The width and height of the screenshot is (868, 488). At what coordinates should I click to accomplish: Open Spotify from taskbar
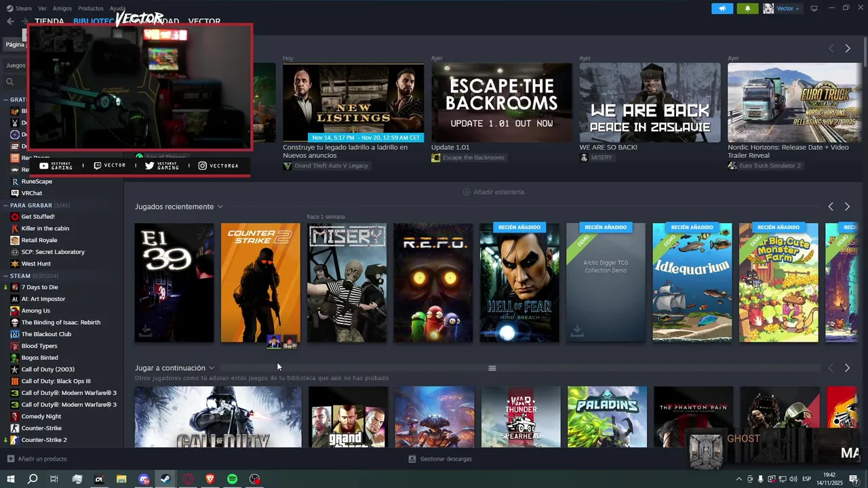pyautogui.click(x=233, y=479)
